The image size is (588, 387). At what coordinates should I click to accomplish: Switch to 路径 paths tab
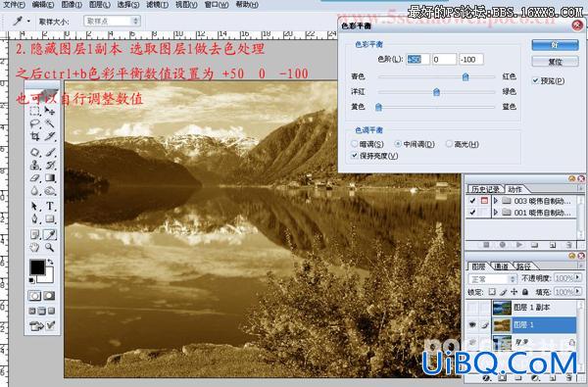click(x=524, y=266)
